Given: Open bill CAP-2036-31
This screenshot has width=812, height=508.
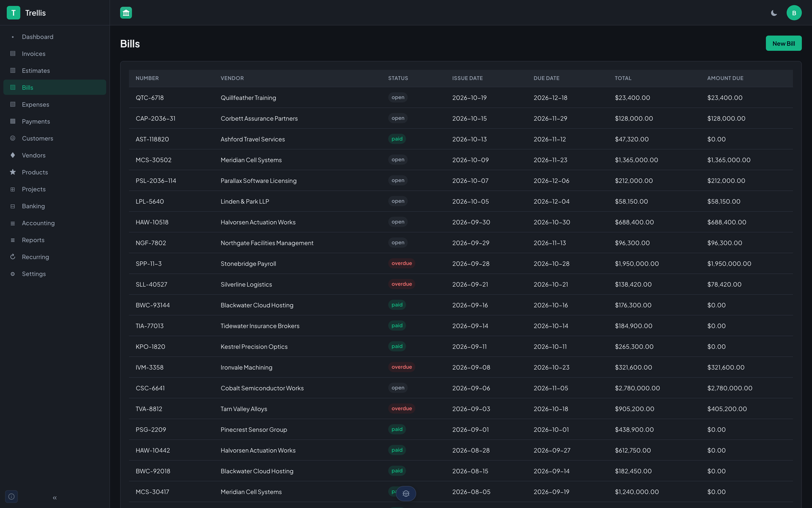Looking at the screenshot, I should coord(156,119).
